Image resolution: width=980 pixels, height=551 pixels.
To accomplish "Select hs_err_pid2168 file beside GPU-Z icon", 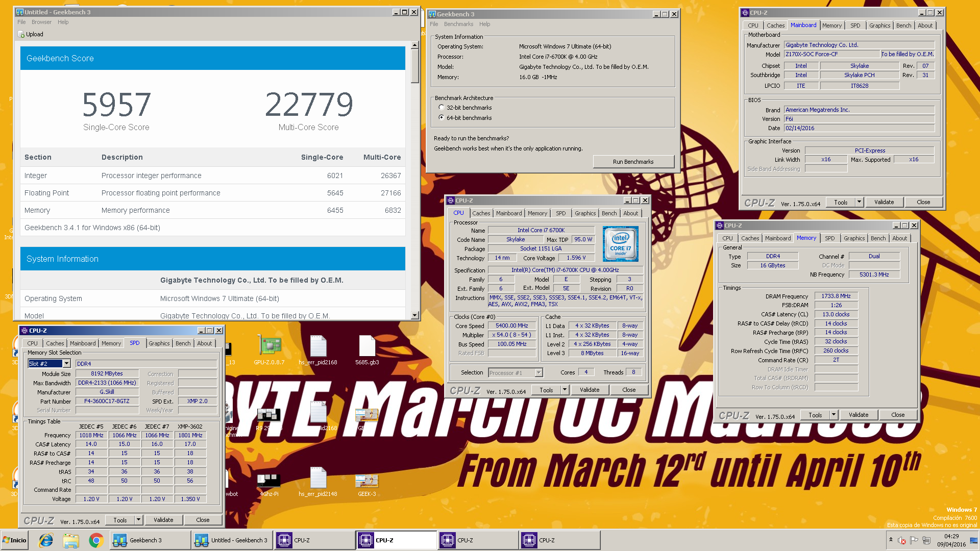I will (318, 350).
